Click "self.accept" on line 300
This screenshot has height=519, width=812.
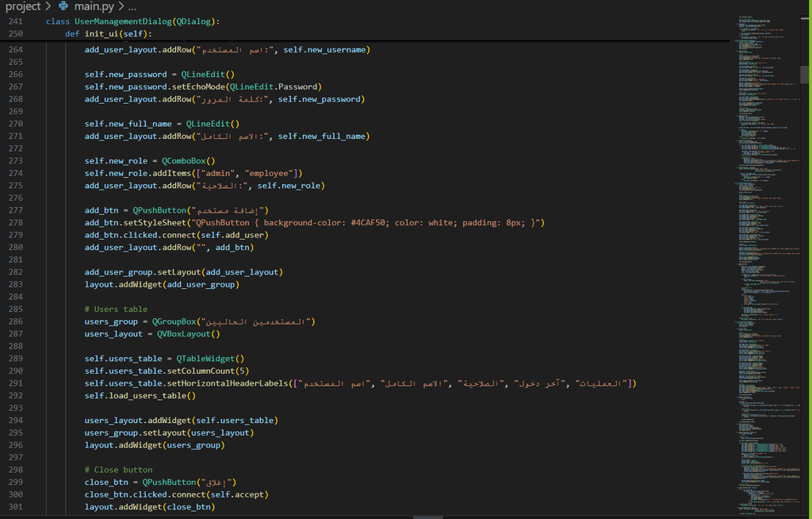pyautogui.click(x=237, y=494)
